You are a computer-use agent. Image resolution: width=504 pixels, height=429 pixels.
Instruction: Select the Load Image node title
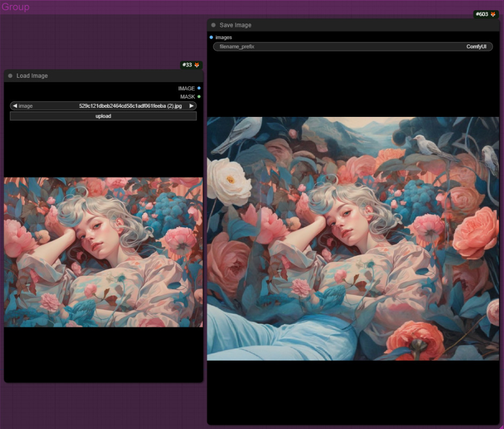[32, 76]
